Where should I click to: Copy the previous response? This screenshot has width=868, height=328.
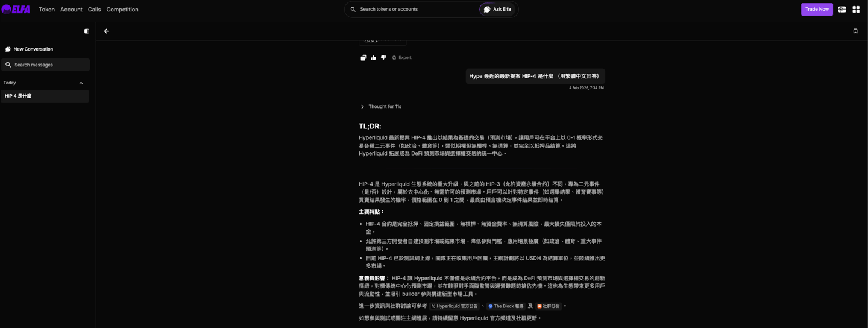(x=363, y=58)
